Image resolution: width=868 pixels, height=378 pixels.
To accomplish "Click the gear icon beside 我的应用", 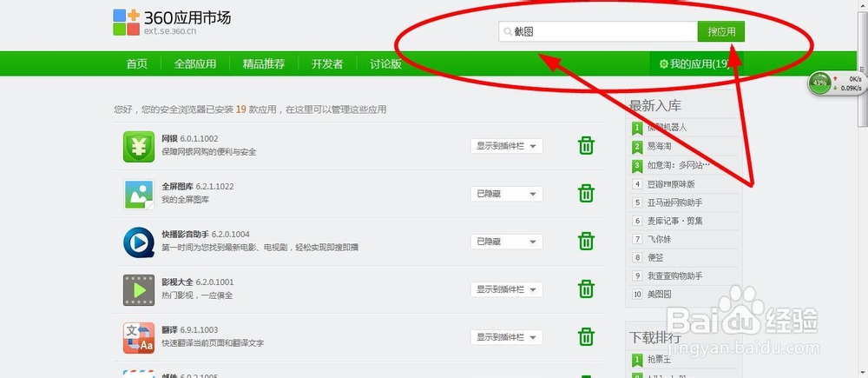I will coord(664,64).
